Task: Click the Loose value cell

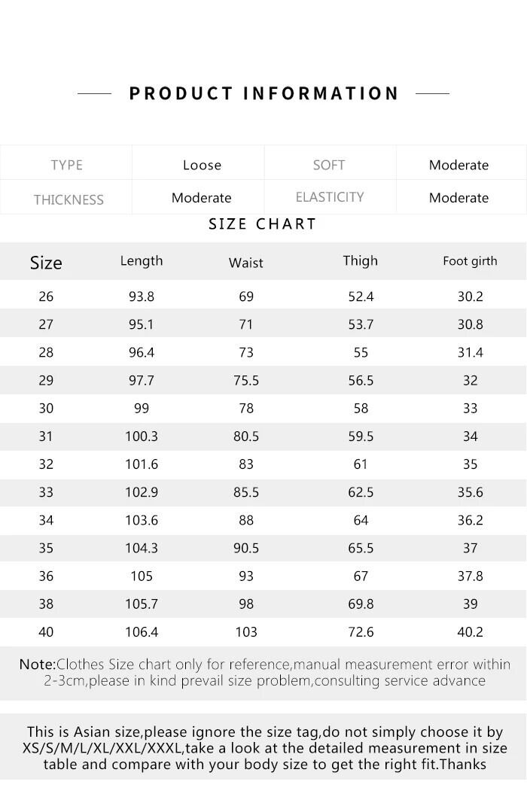Action: [x=202, y=165]
